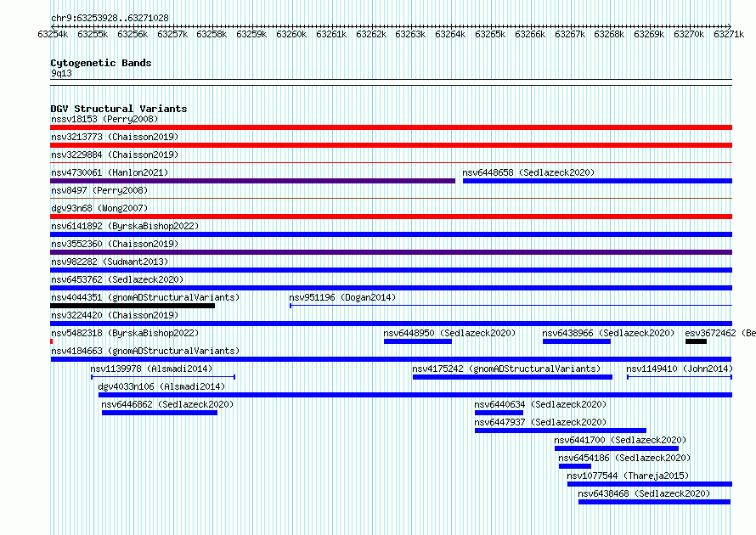Click the nsv6438966 (Sedlazeck2020) label
The height and width of the screenshot is (535, 756).
coord(608,333)
